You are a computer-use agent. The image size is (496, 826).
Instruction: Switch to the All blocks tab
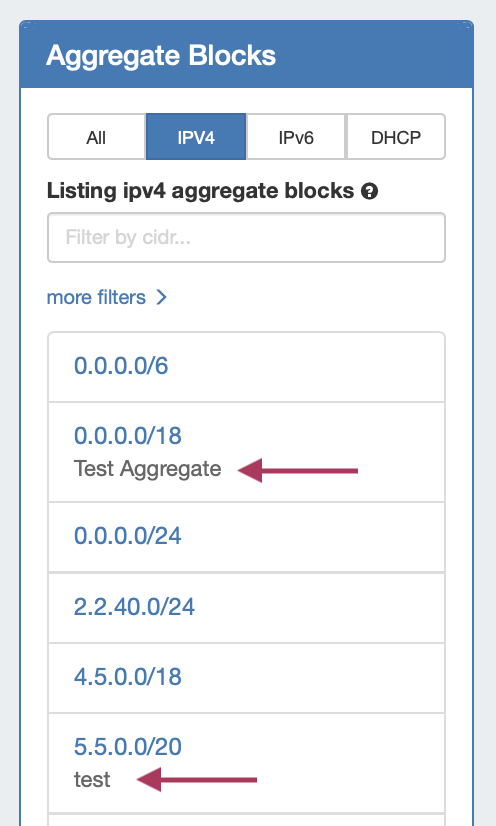(x=96, y=137)
